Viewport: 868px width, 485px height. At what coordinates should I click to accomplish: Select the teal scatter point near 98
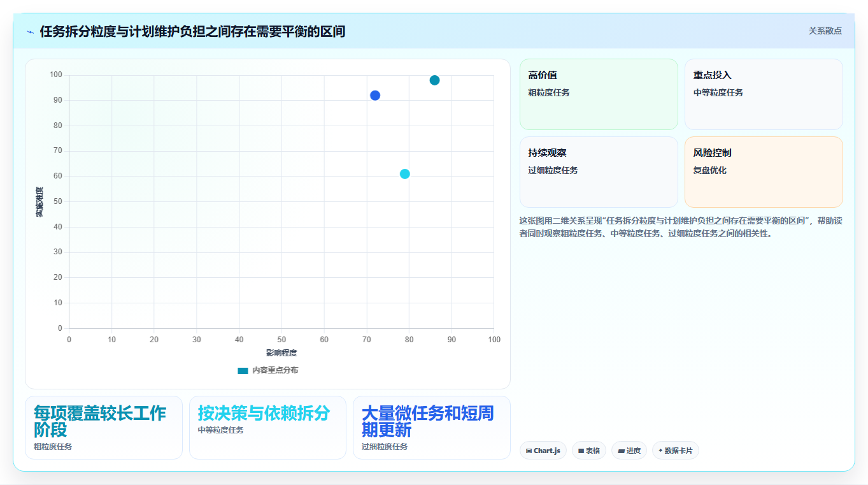[434, 80]
